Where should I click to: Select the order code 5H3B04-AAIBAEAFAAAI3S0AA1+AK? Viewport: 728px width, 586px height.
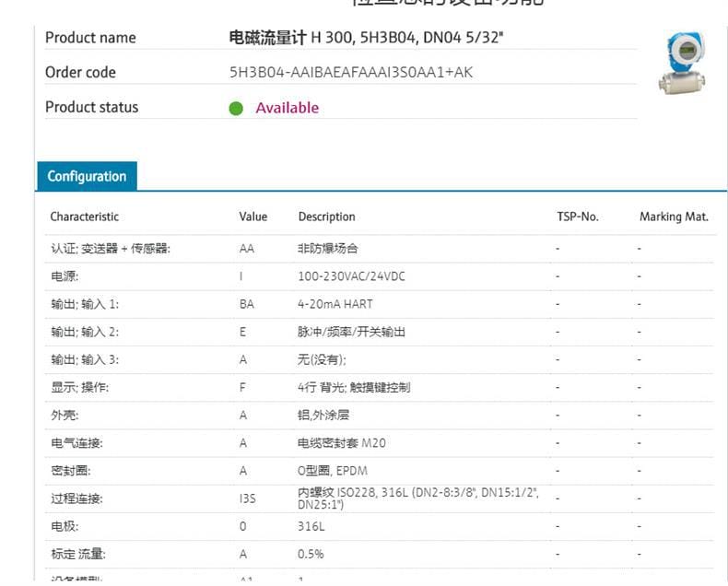[350, 72]
